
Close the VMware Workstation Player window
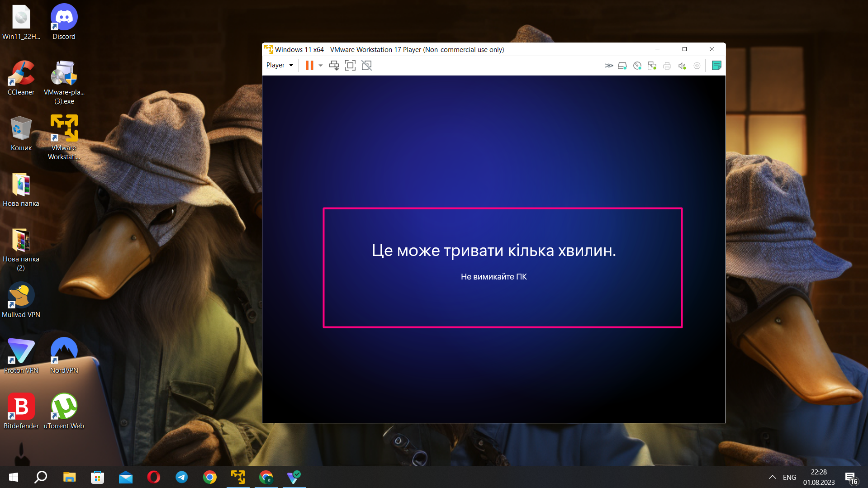712,49
